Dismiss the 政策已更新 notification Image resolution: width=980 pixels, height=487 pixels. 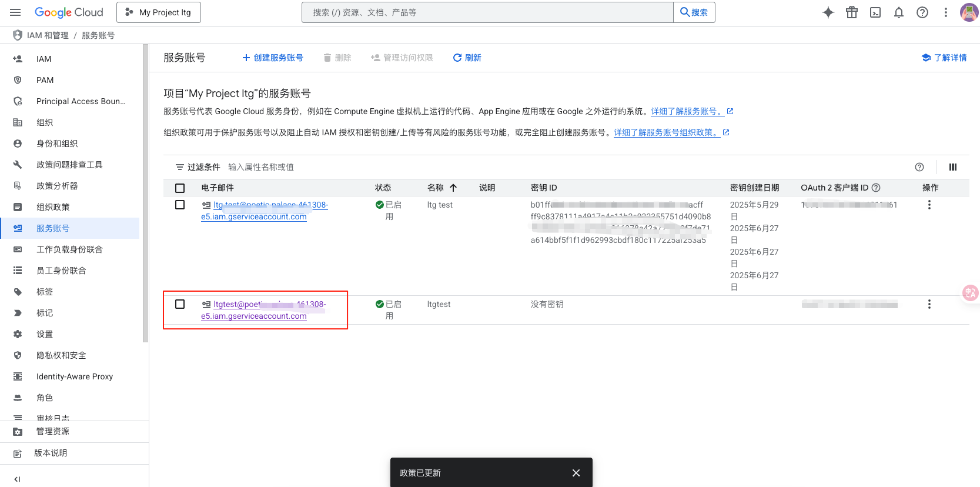tap(576, 473)
